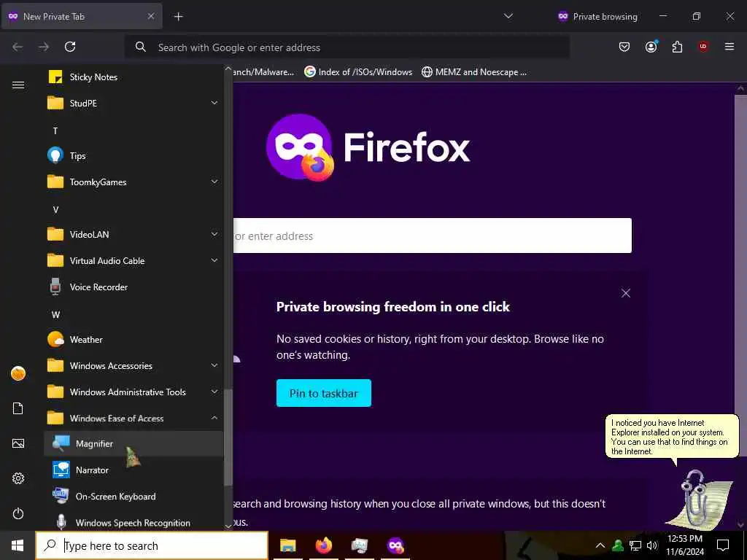The image size is (747, 560).
Task: Expand the VideoLAN folder
Action: tap(133, 234)
